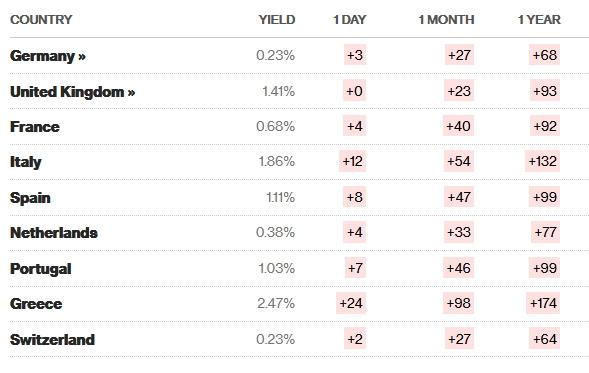Click Switzerland's +64 one-year change
This screenshot has width=589, height=373.
(545, 339)
